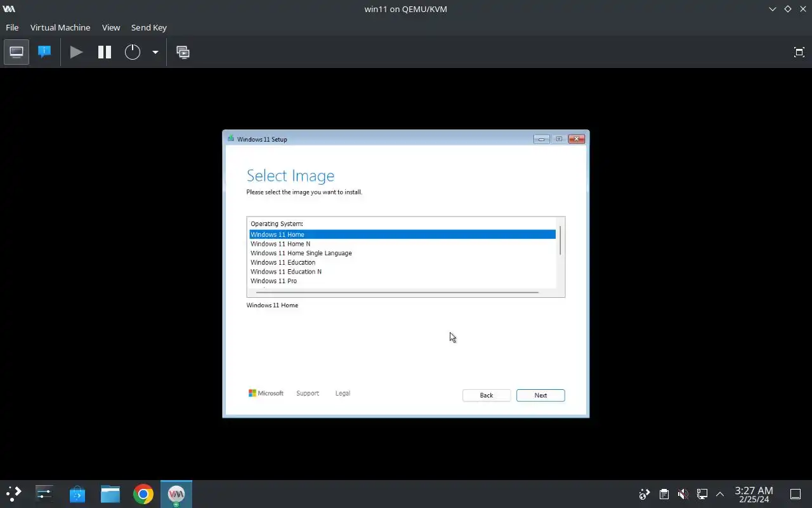This screenshot has width=812, height=508.
Task: Show the graphical console view
Action: [x=16, y=52]
